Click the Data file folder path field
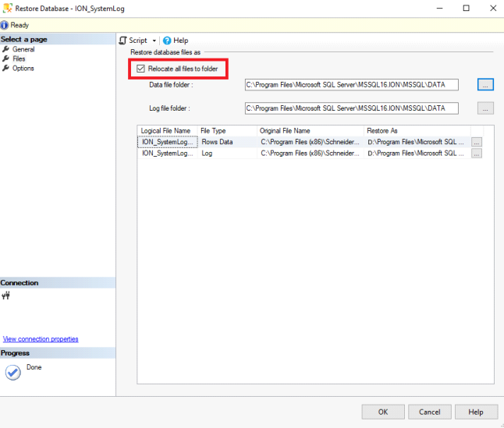Viewport: 504px width, 428px height. point(352,85)
